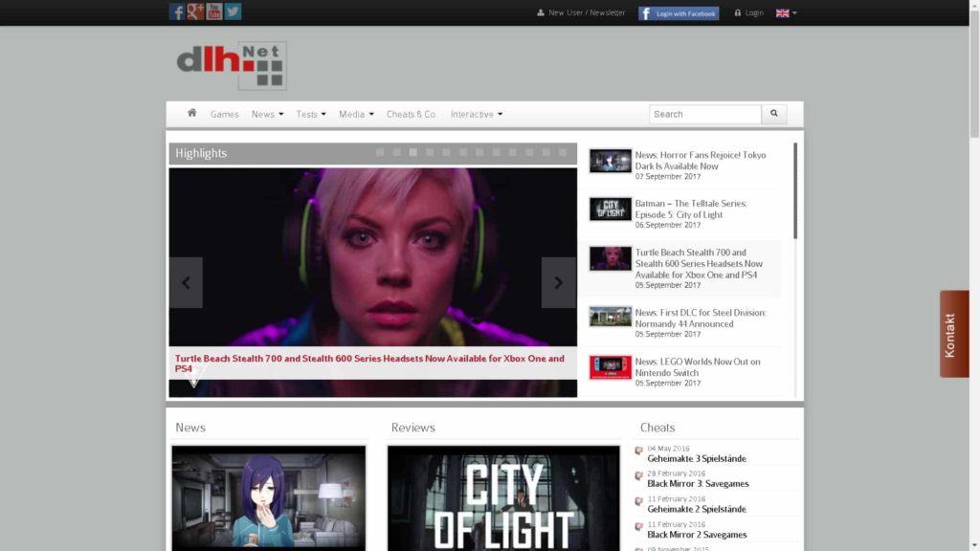Click the Google+ icon in the top bar
This screenshot has width=980, height=551.
pos(195,12)
